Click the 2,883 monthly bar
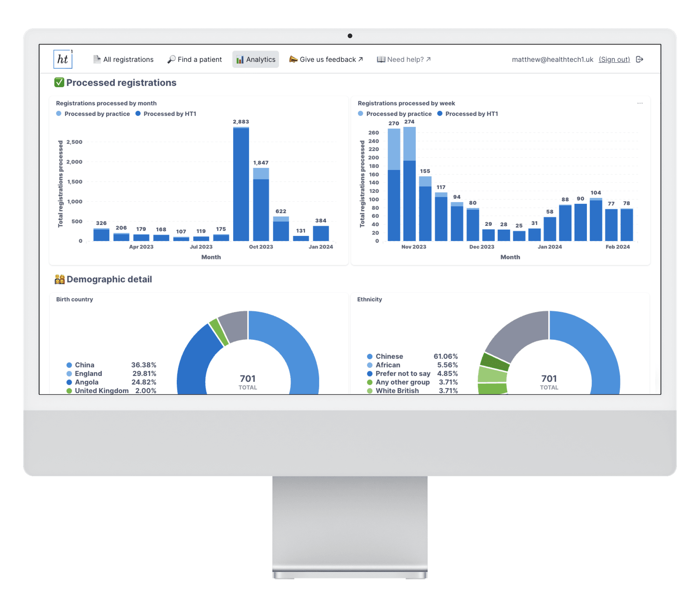700x605 pixels. tap(241, 184)
